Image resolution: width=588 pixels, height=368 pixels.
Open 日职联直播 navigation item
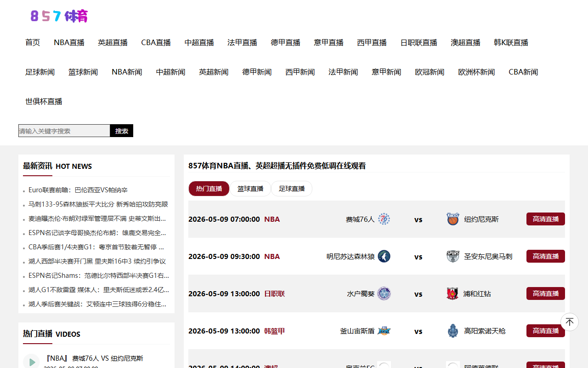pos(419,42)
